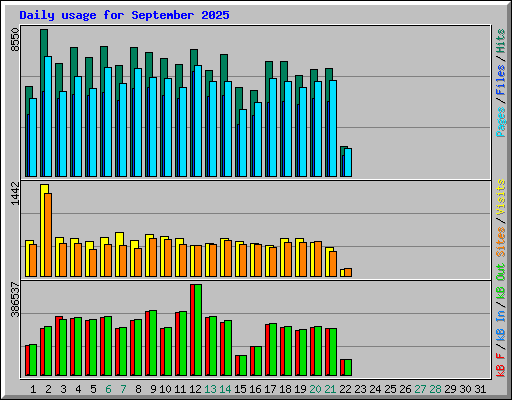Select day label 9 on the x-axis
The height and width of the screenshot is (400, 512).
153,389
